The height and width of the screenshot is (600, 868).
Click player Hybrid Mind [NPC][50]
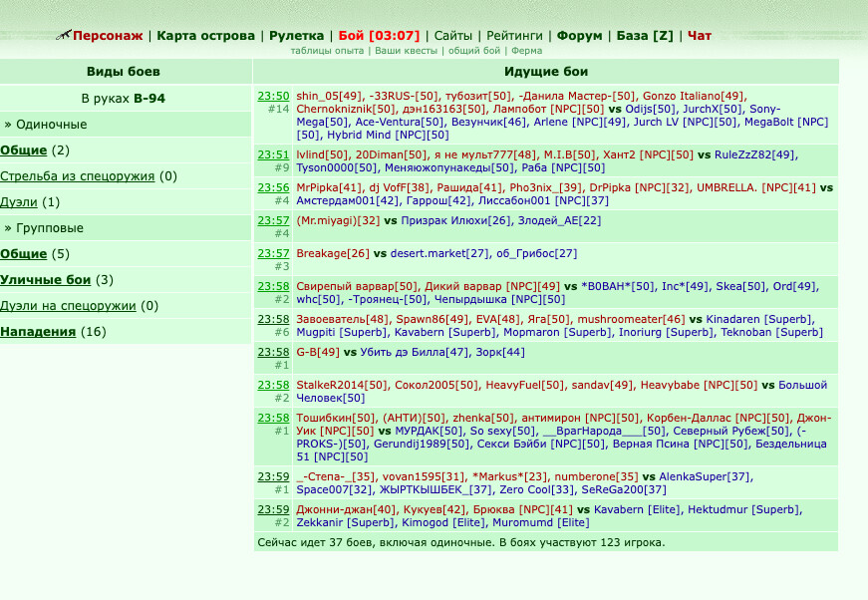[388, 136]
